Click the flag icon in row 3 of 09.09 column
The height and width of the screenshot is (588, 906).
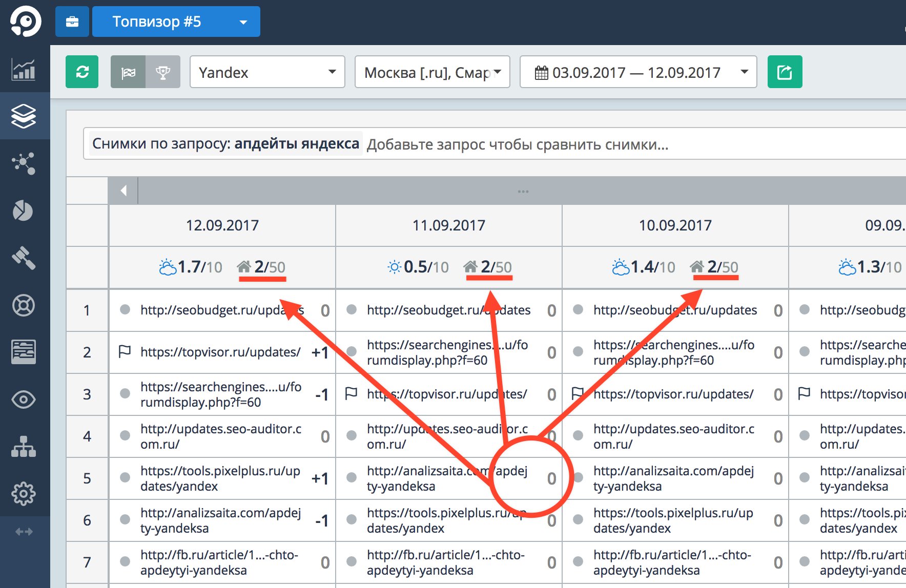pyautogui.click(x=804, y=393)
